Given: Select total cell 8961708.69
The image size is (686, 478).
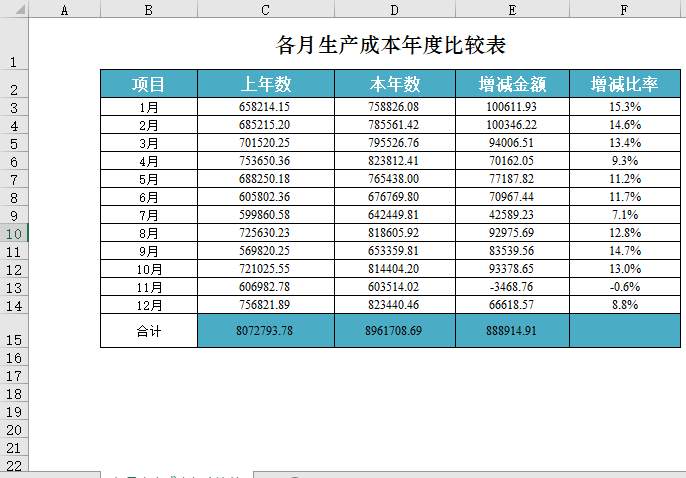Looking at the screenshot, I should point(394,331).
